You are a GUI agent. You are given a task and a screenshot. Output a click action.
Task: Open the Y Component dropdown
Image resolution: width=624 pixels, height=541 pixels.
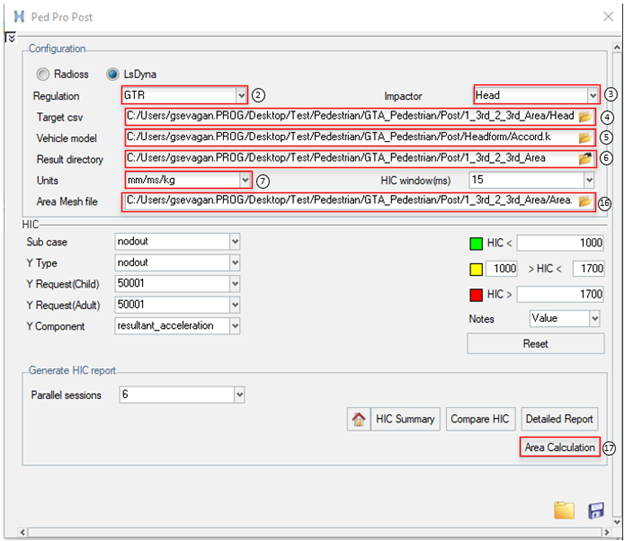pos(177,326)
